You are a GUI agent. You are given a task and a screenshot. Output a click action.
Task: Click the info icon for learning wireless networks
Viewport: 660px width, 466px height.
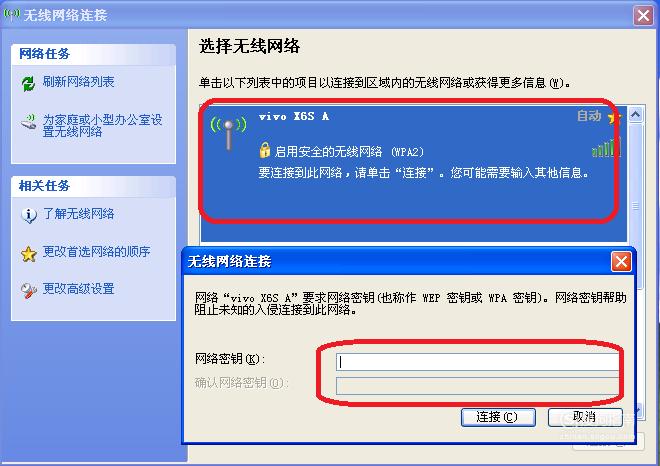tap(29, 215)
